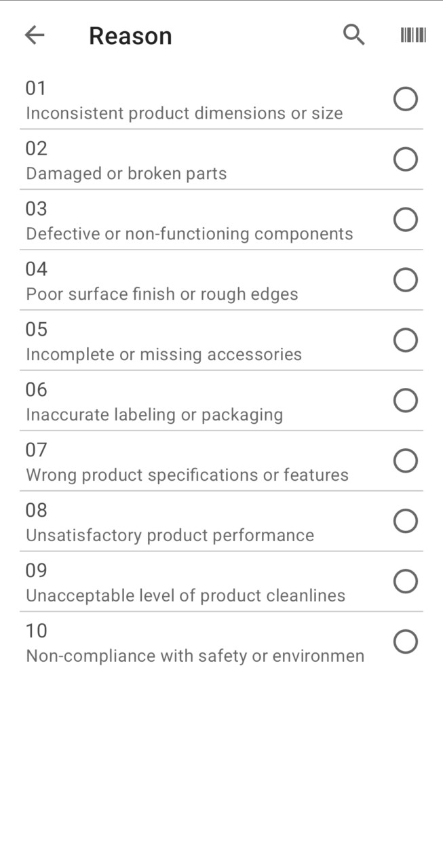Tap 'Unsatisfactory product performance' text

pos(170,535)
